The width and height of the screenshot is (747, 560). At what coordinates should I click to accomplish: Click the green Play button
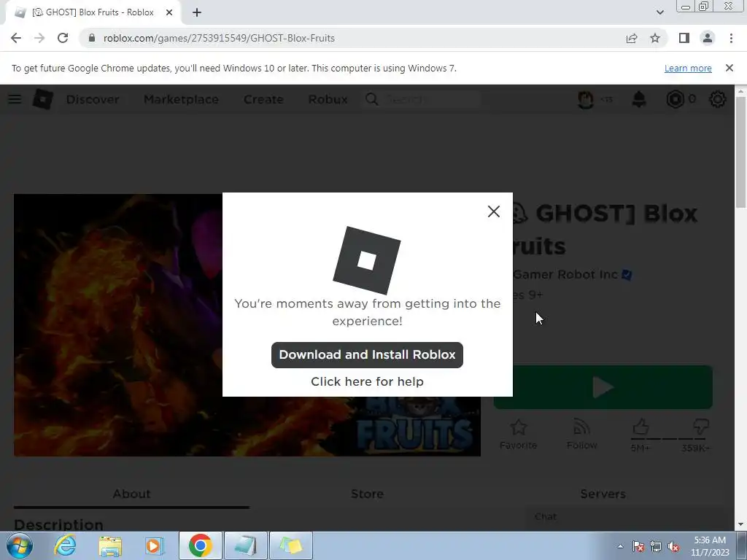tap(603, 387)
